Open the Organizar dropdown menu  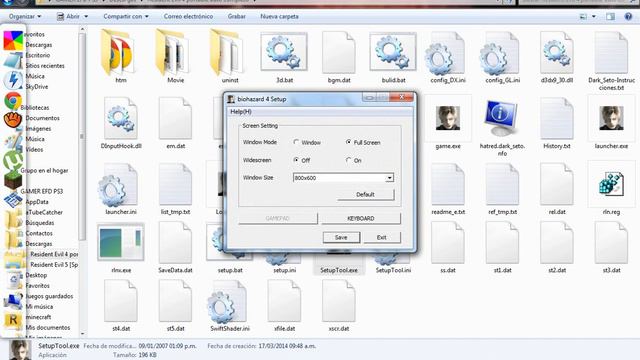tap(25, 16)
